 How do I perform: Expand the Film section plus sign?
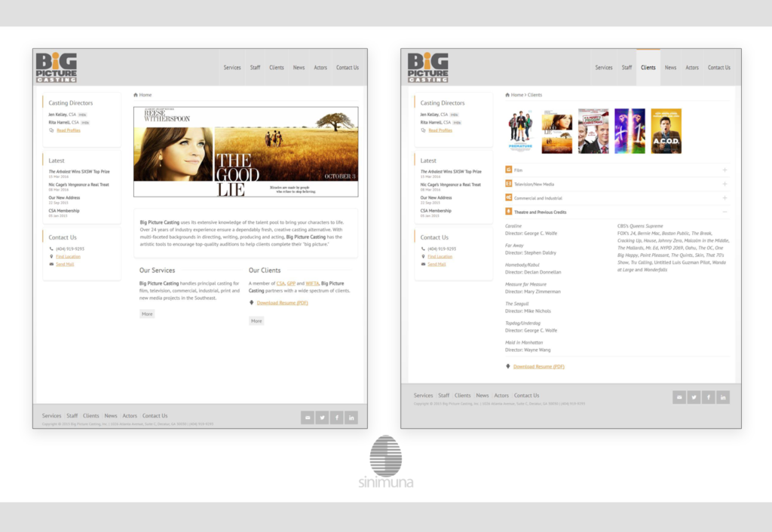725,170
